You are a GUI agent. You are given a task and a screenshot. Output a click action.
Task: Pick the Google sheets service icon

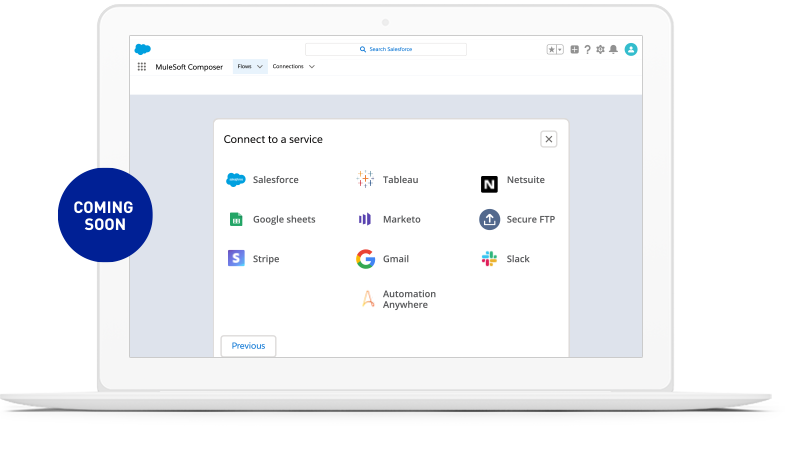point(236,219)
